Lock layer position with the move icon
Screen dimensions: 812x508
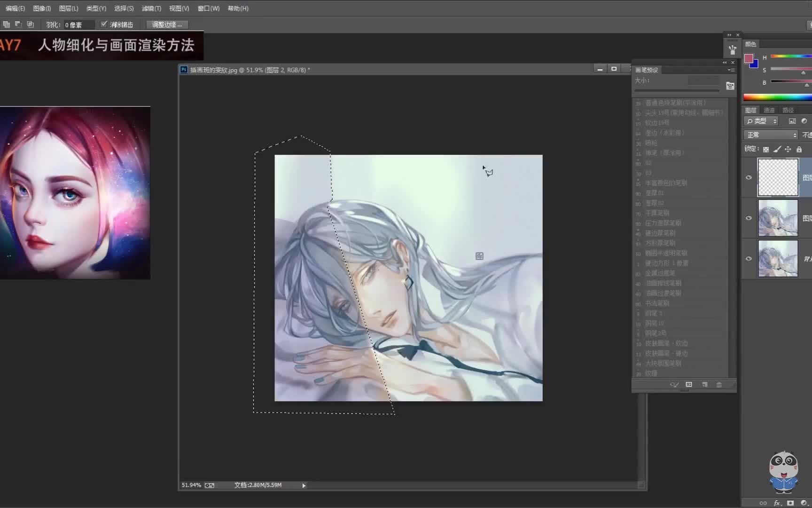[788, 149]
